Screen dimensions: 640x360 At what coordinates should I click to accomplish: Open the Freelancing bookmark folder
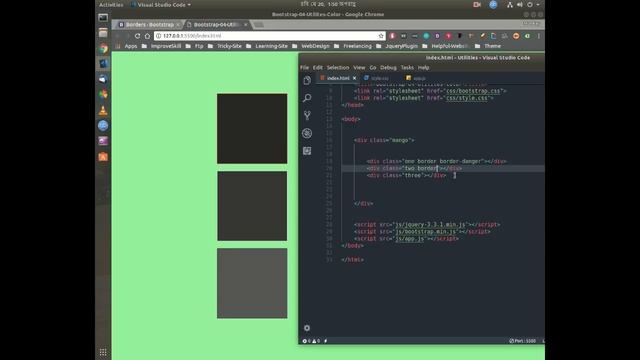click(x=353, y=46)
